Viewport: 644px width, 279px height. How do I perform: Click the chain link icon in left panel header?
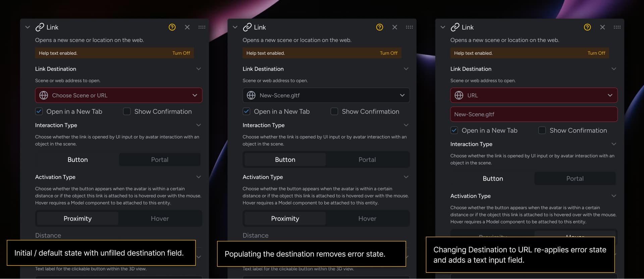[x=40, y=27]
